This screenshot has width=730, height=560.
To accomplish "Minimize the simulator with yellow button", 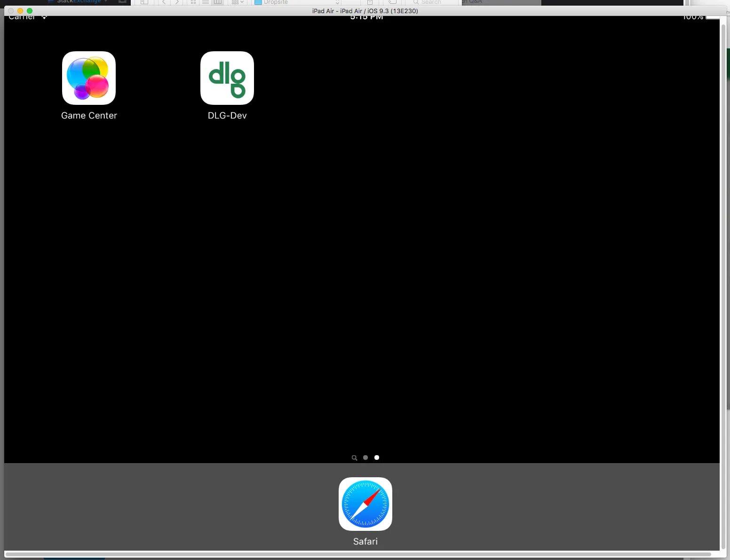I will point(20,11).
